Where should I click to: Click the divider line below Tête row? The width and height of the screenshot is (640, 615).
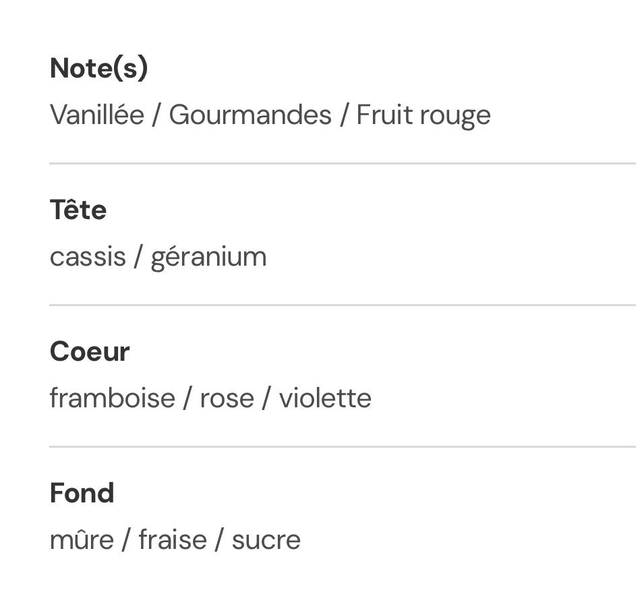(342, 305)
